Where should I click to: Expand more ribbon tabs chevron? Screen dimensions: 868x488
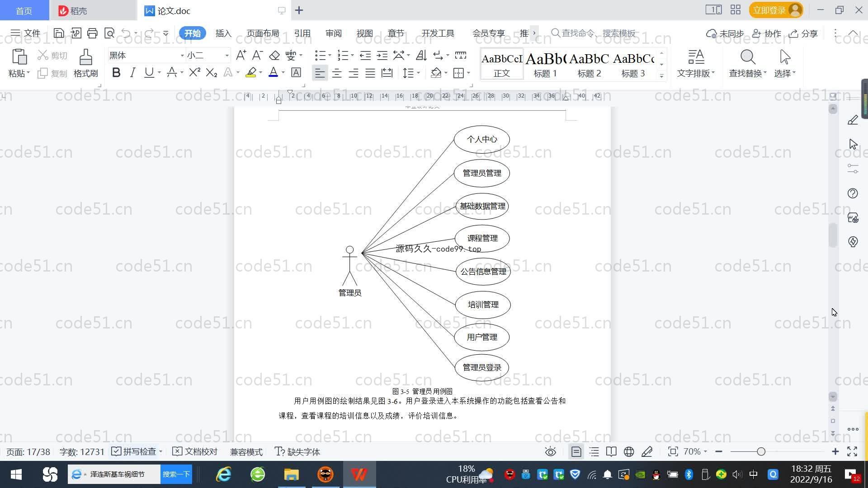tap(534, 33)
